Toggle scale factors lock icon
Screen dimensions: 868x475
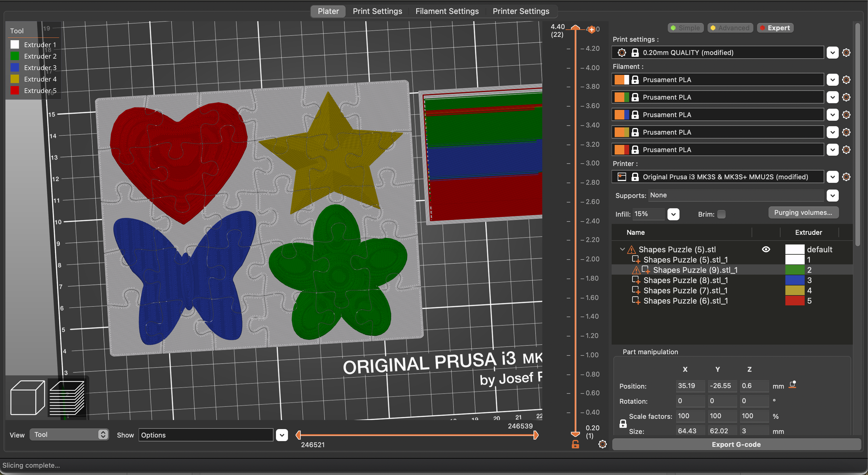[x=623, y=424]
